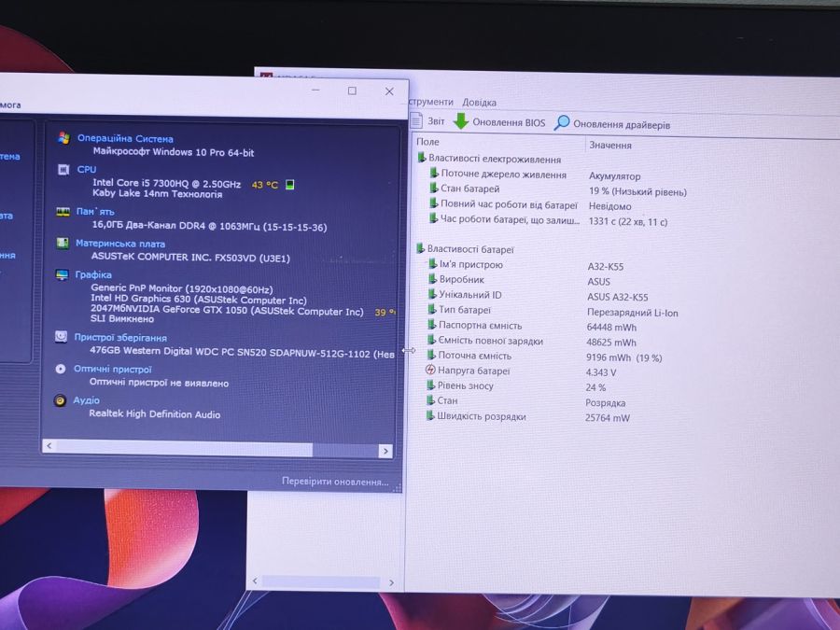
Task: Click the icon beside Унікальний ID
Action: 432,294
